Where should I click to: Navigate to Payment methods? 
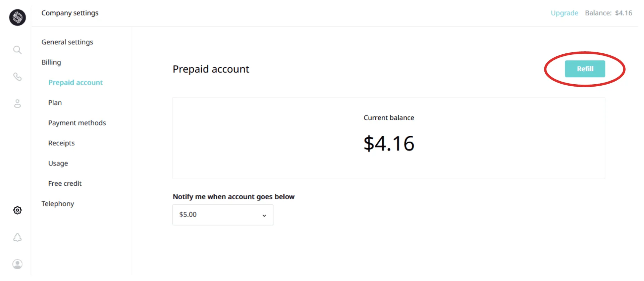(x=77, y=123)
